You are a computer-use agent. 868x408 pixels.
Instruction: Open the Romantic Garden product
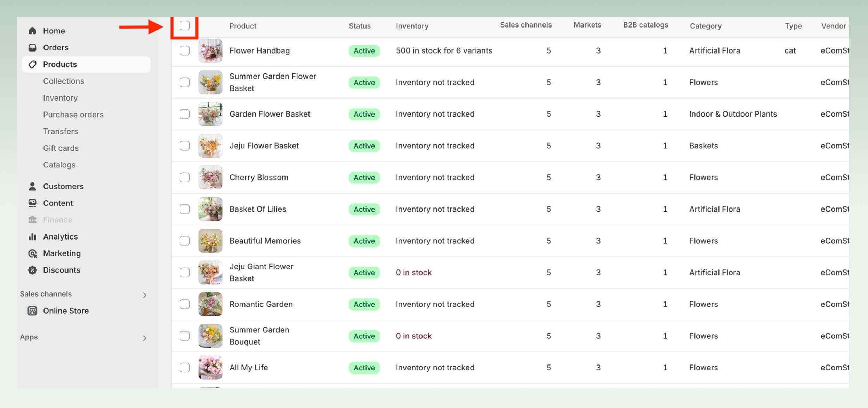(261, 304)
